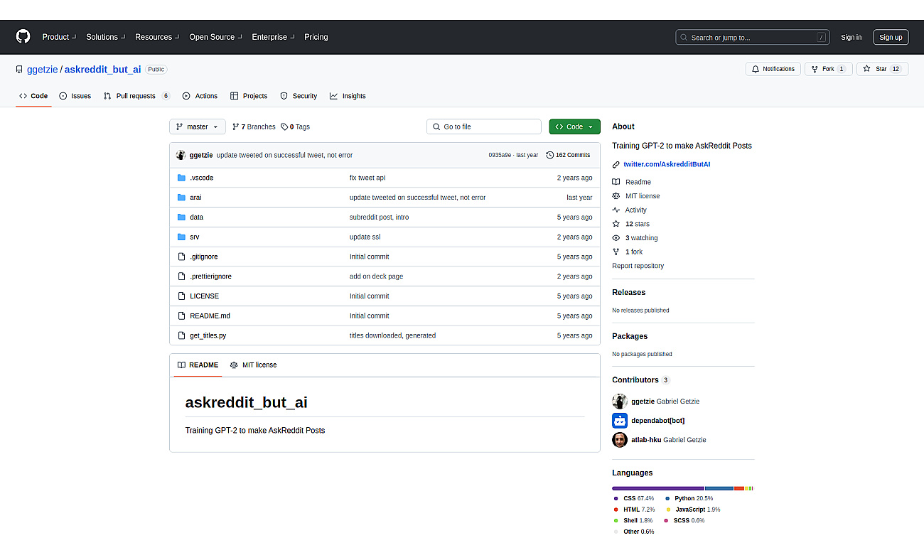Image resolution: width=924 pixels, height=560 pixels.
Task: Click the commit history clock icon
Action: [550, 155]
